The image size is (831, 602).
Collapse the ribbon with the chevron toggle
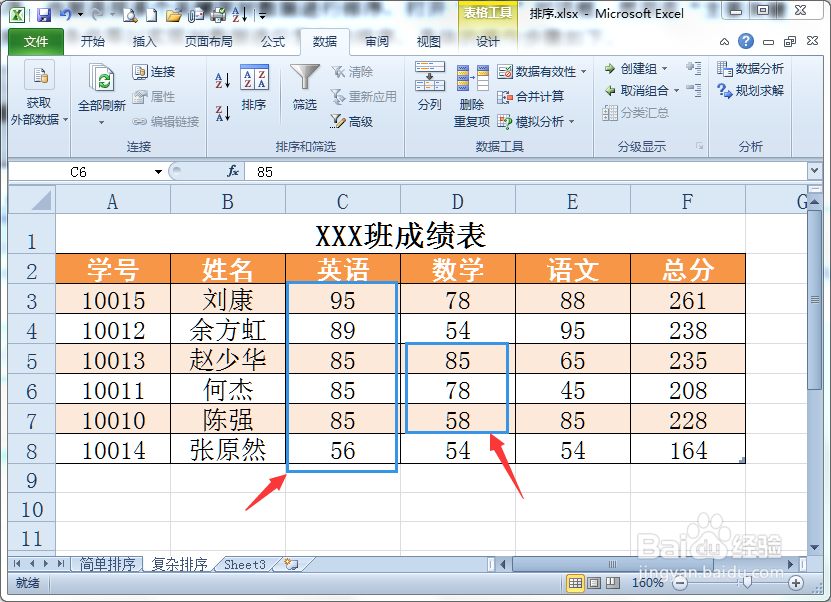click(x=723, y=42)
